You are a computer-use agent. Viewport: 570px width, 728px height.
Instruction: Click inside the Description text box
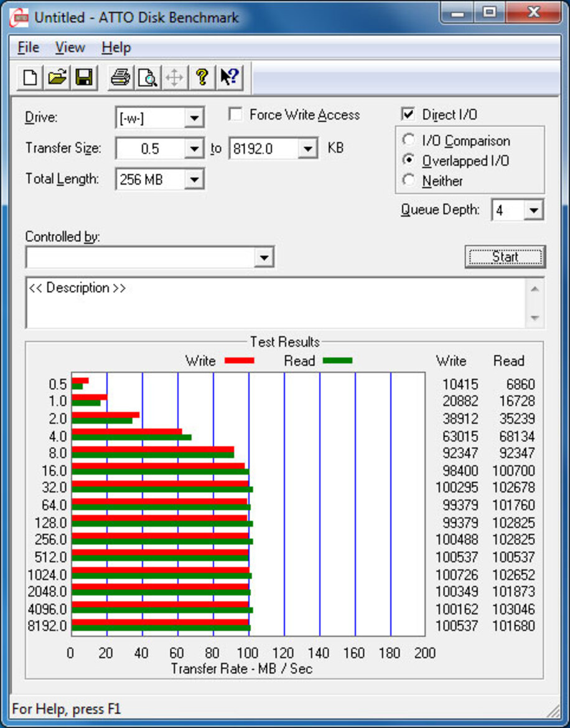276,303
